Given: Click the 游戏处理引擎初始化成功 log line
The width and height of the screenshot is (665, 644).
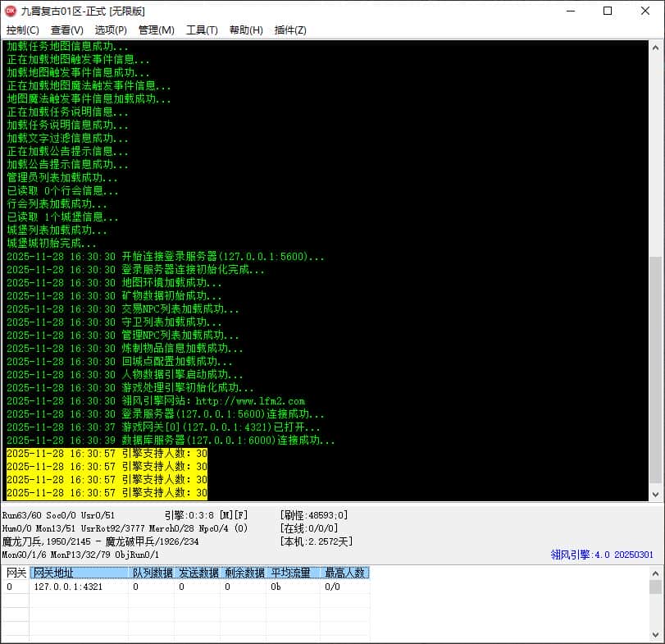Looking at the screenshot, I should 130,388.
